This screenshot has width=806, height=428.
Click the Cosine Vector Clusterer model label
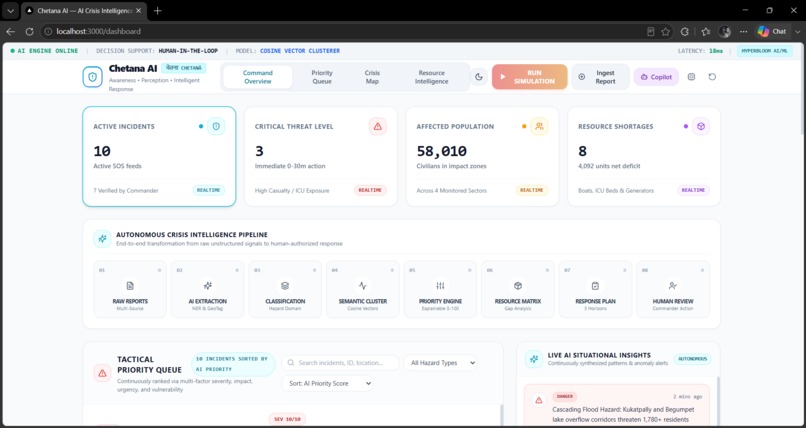pos(300,51)
